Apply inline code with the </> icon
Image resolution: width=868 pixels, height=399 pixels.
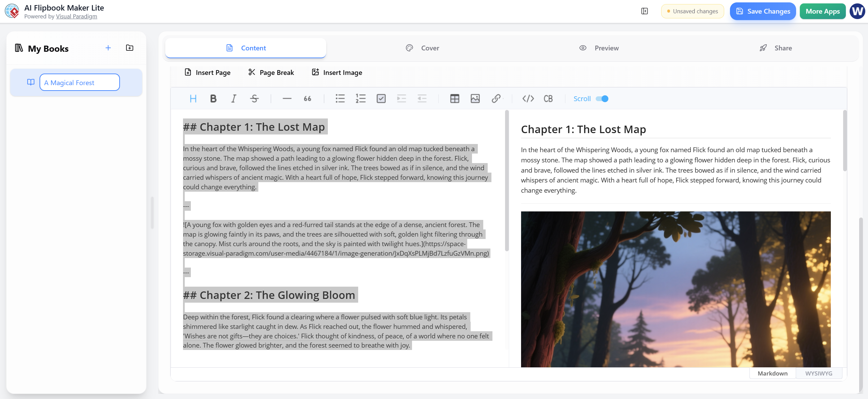(528, 98)
